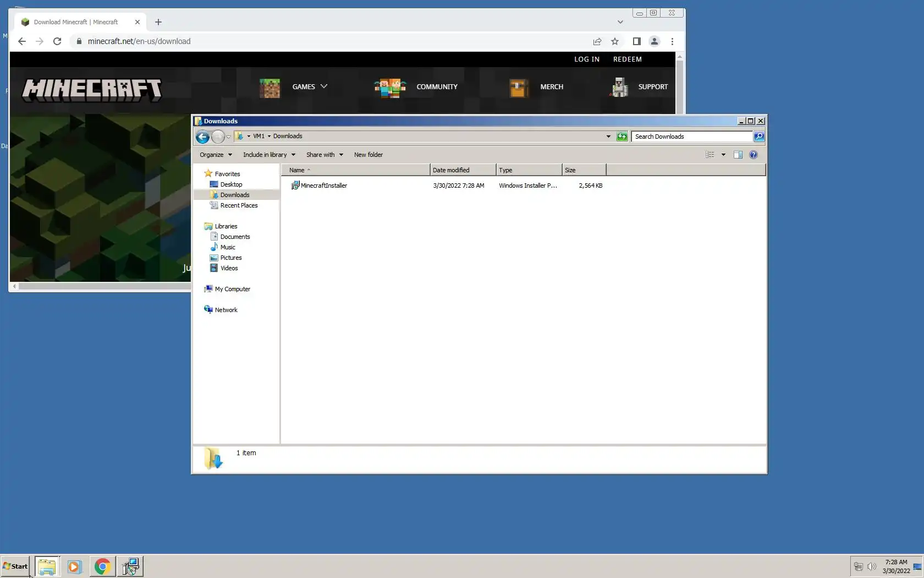
Task: Click the Search Downloads magnifier icon
Action: [759, 137]
